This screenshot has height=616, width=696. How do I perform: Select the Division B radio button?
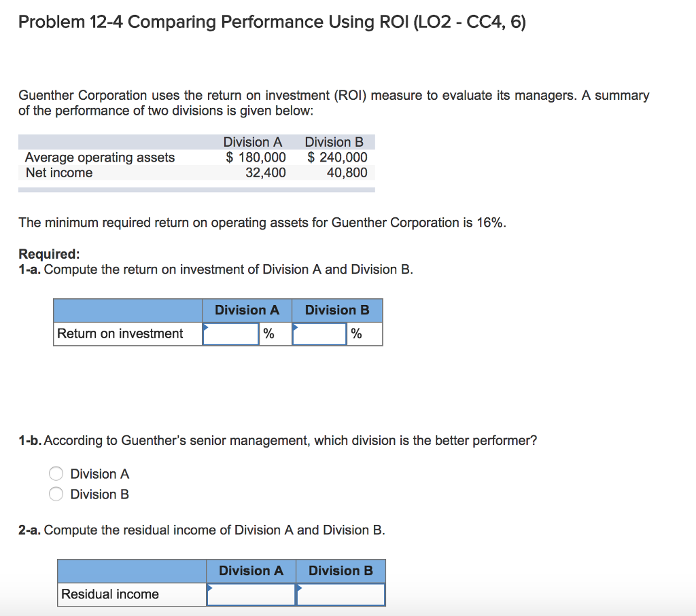tap(56, 494)
